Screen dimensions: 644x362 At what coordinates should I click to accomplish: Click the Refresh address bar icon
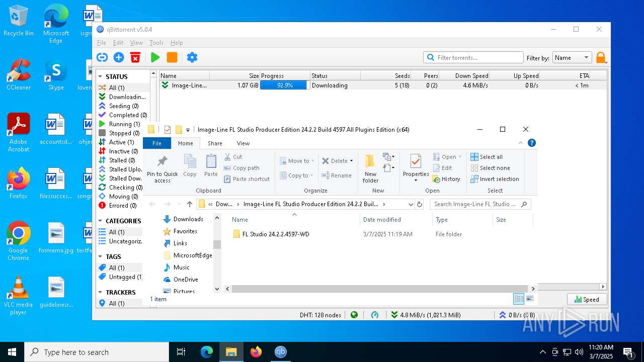point(420,204)
